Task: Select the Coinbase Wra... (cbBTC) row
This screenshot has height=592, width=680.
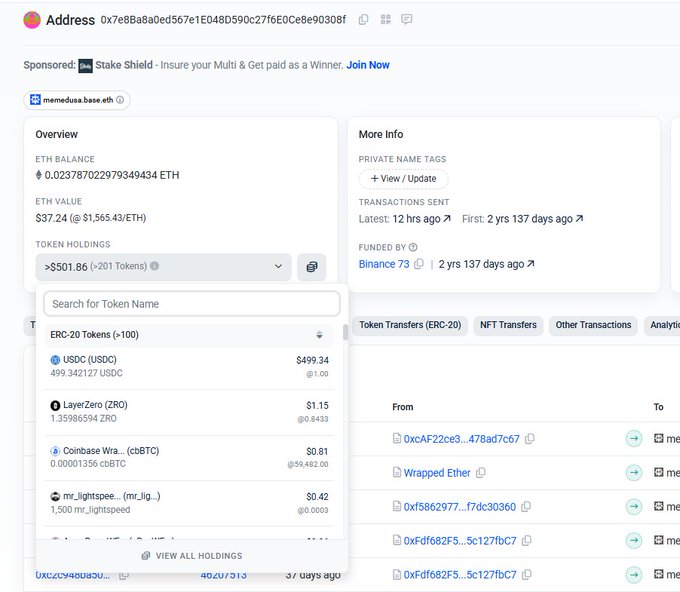Action: 190,458
